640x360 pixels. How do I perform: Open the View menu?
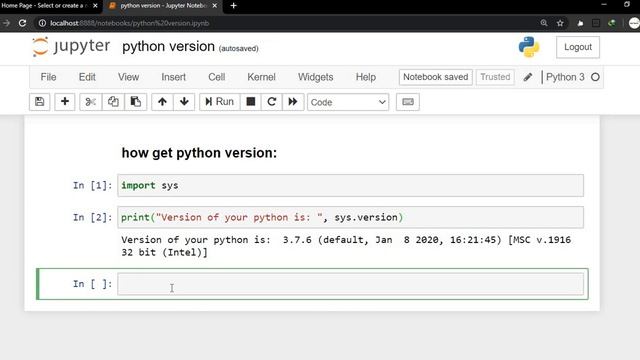[129, 77]
